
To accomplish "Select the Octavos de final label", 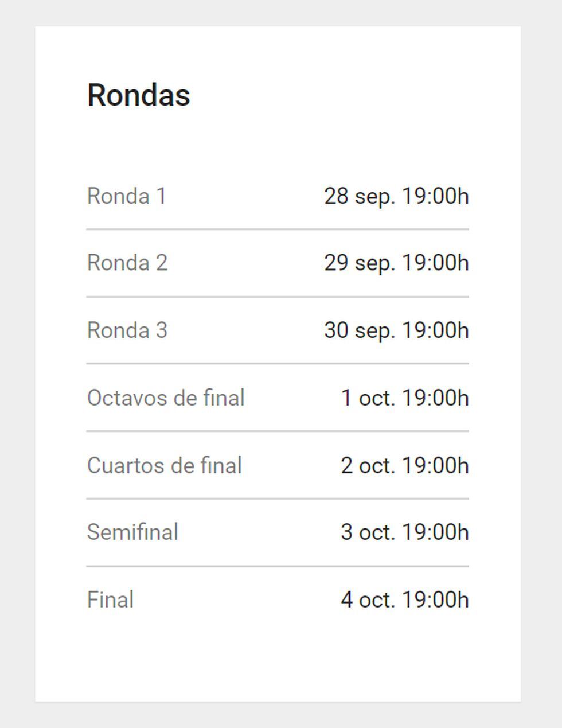I will [166, 398].
